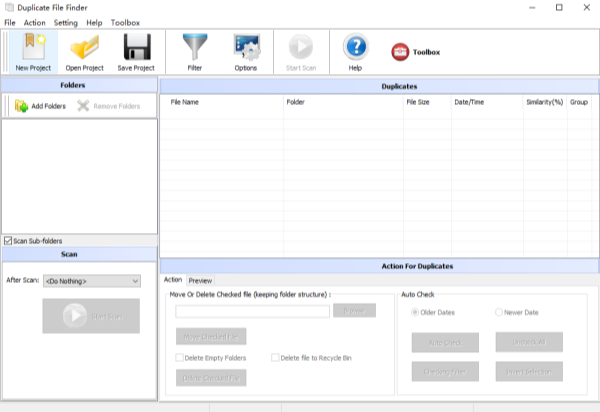This screenshot has width=600, height=412.
Task: Click the Duplicates panel header
Action: pyautogui.click(x=379, y=86)
